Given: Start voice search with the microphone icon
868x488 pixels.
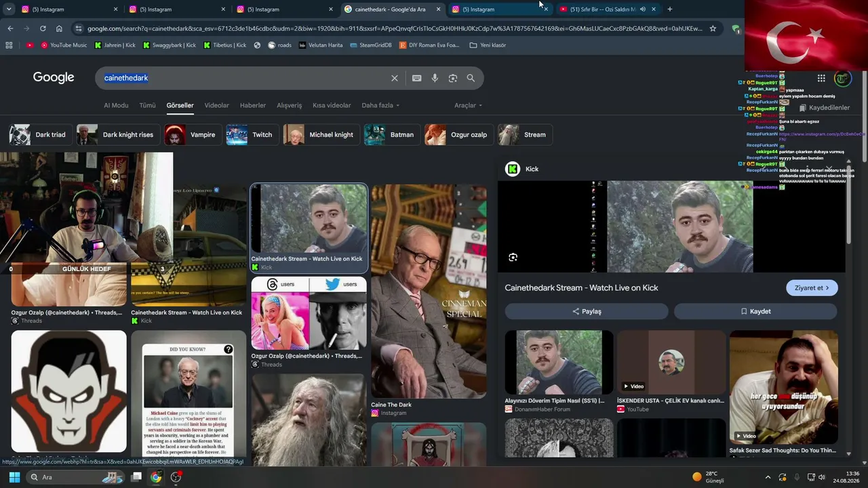Looking at the screenshot, I should click(x=435, y=78).
